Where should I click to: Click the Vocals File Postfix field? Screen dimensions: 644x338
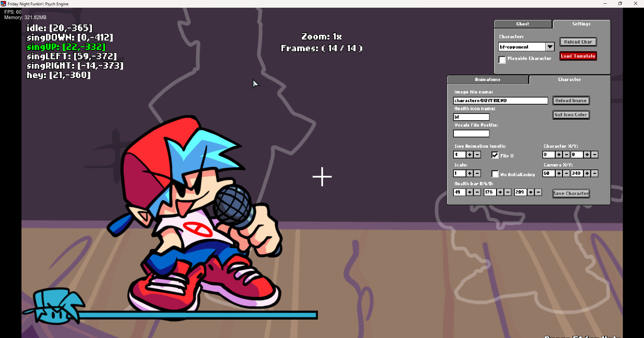(x=471, y=133)
